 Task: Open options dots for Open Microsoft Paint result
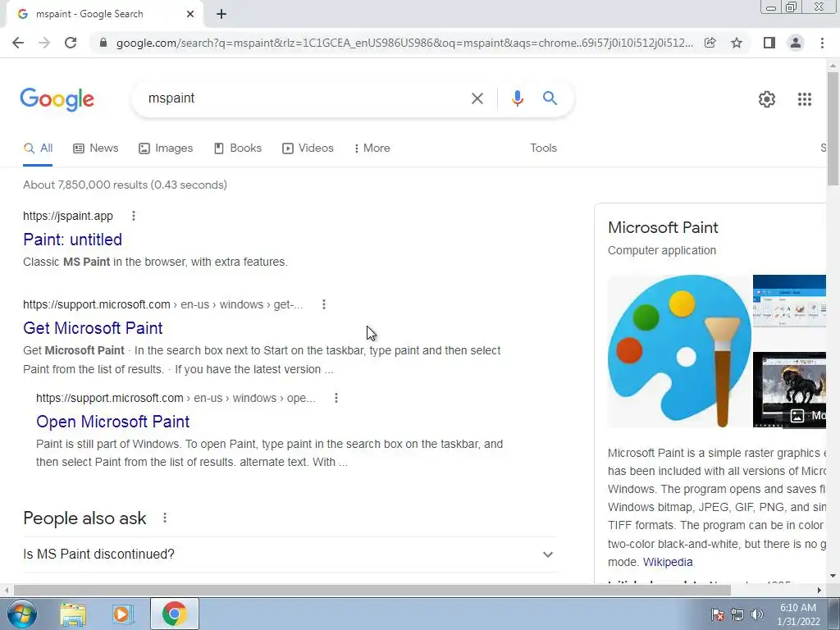point(336,398)
